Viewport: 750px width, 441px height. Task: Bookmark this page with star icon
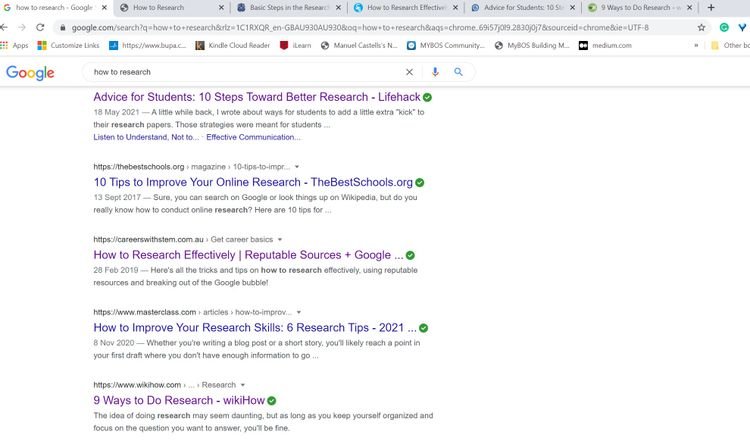(701, 27)
